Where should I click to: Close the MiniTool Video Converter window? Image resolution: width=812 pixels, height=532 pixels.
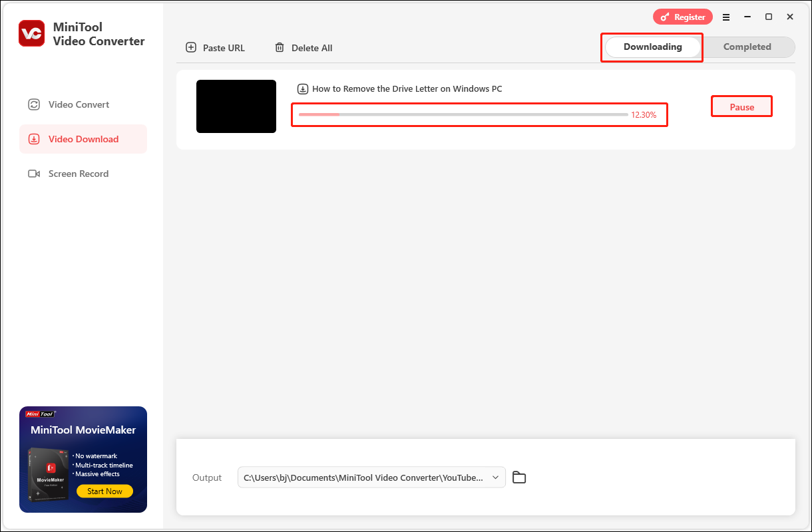coord(790,17)
